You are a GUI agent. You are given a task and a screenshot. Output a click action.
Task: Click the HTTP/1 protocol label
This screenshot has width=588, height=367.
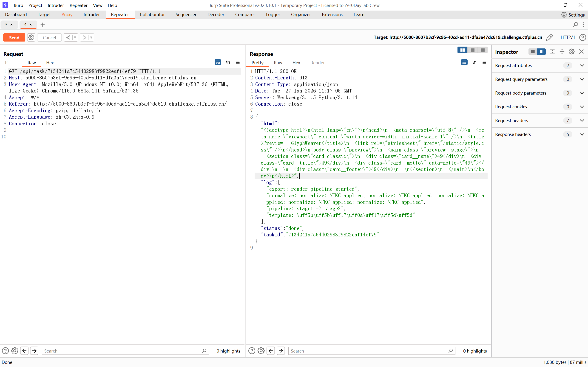[x=568, y=37]
